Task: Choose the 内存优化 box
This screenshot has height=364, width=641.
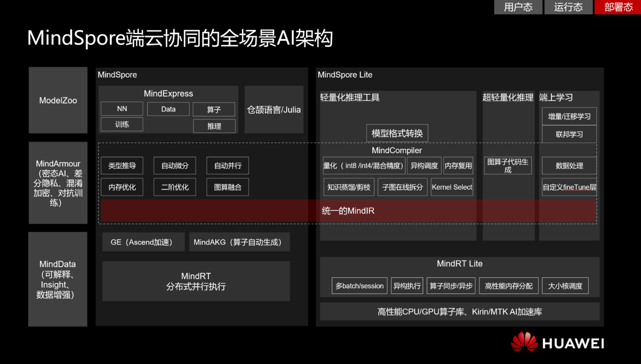Action: pyautogui.click(x=122, y=187)
